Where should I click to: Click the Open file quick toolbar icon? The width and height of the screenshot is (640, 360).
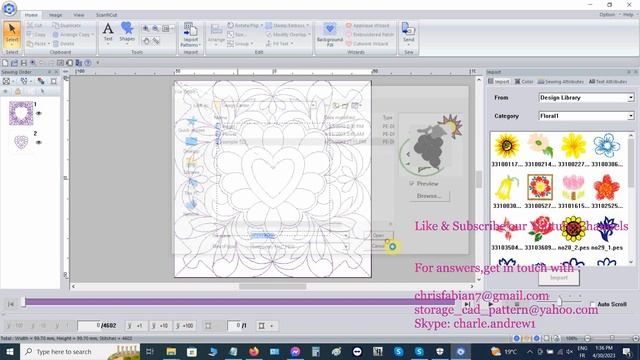tap(14, 63)
